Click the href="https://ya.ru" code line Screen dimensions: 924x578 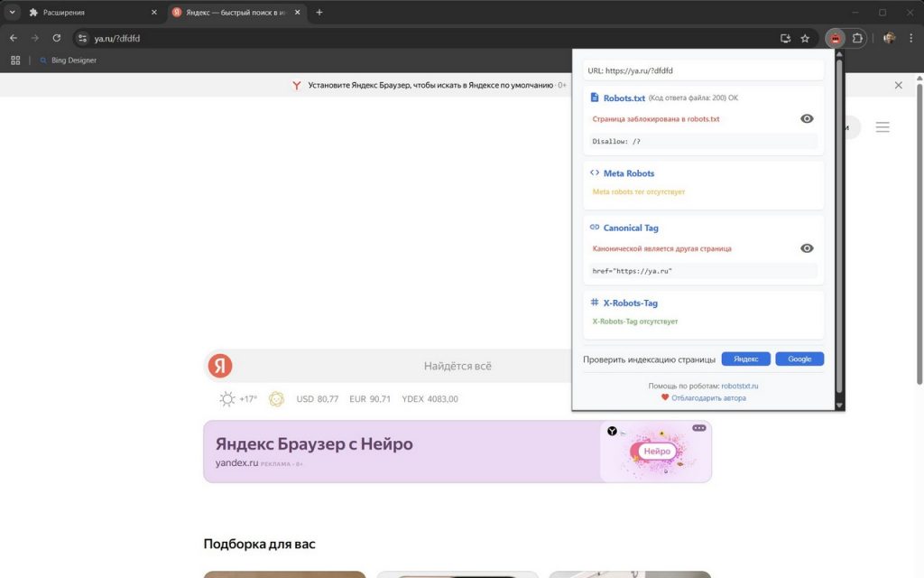(x=703, y=271)
